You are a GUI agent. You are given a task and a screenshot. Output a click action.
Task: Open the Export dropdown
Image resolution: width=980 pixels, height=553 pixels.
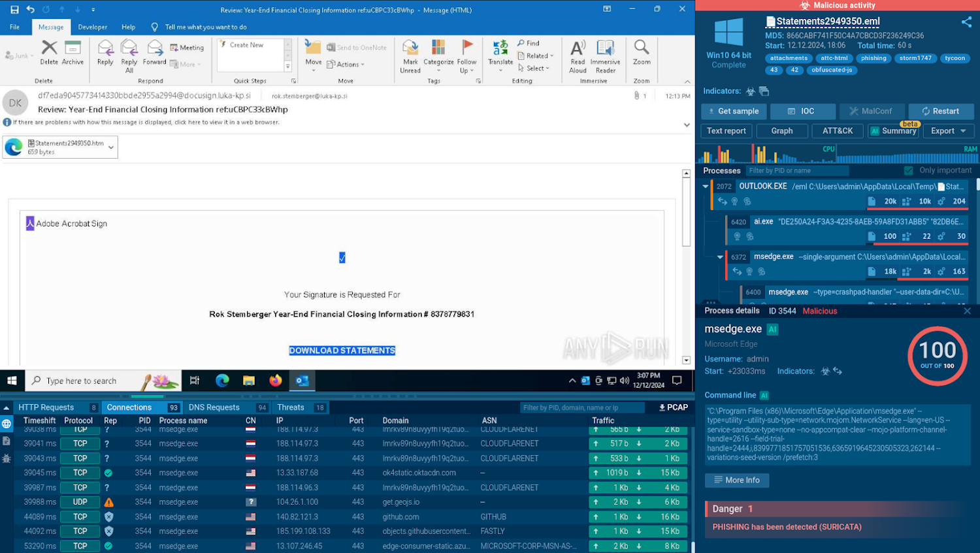click(x=949, y=131)
